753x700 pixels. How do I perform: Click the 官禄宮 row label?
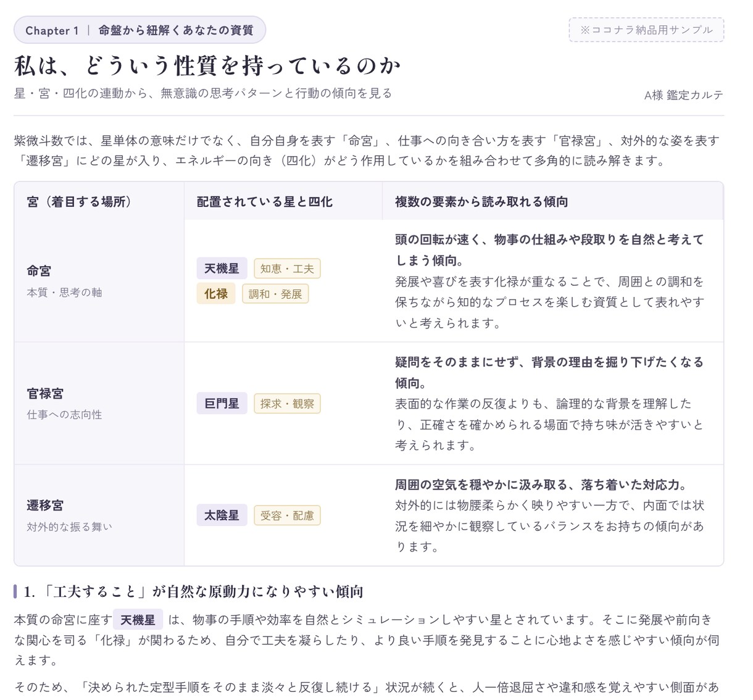coord(45,394)
